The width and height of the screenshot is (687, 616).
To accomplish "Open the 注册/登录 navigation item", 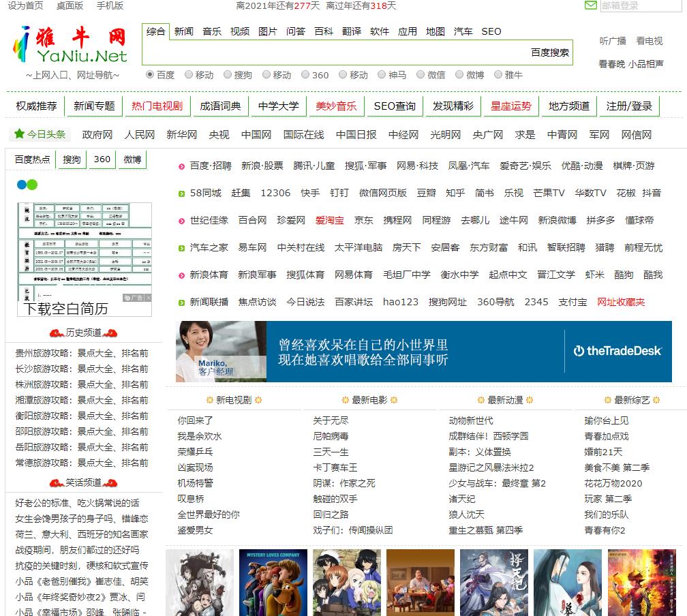I will (x=628, y=106).
